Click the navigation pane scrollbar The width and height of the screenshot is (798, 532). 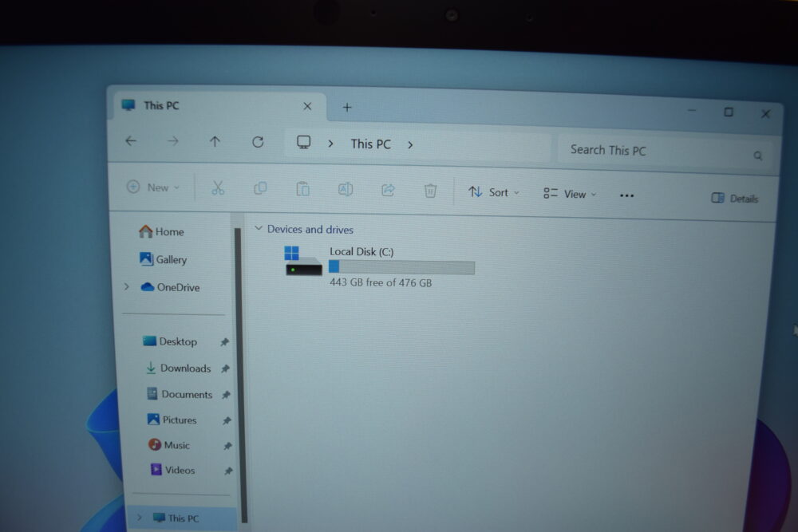239,374
